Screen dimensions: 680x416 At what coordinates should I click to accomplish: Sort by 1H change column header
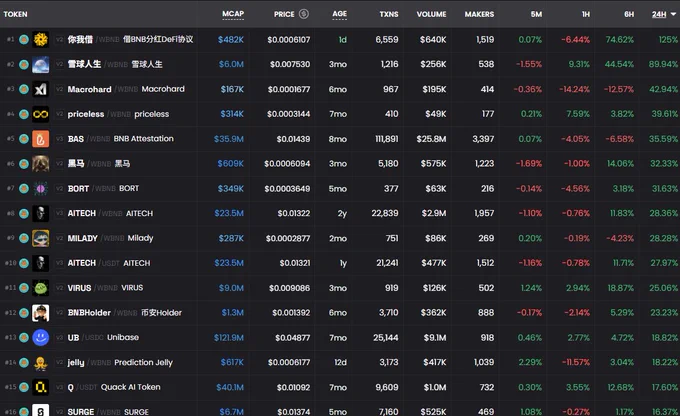pos(585,14)
